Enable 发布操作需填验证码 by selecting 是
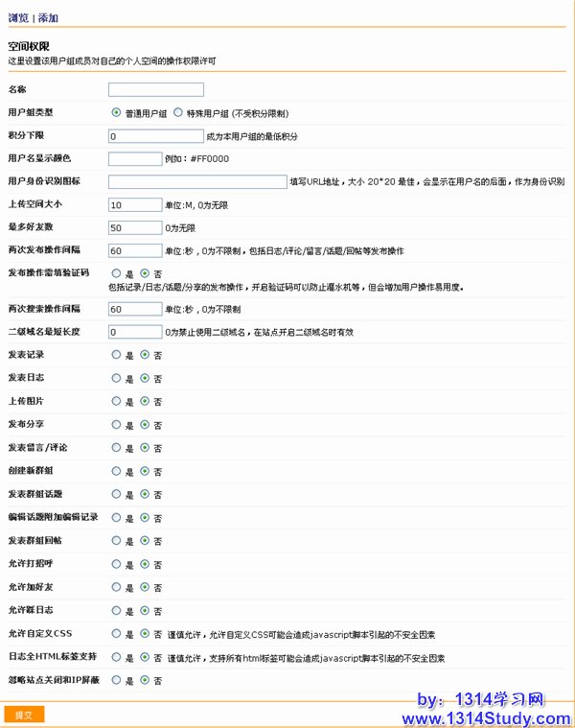Image resolution: width=575 pixels, height=728 pixels. click(117, 273)
